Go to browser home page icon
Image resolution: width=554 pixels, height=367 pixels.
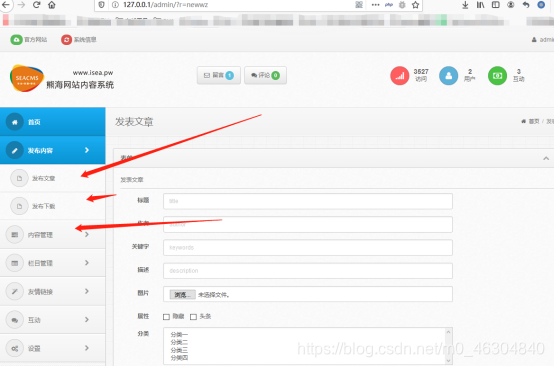[x=52, y=5]
